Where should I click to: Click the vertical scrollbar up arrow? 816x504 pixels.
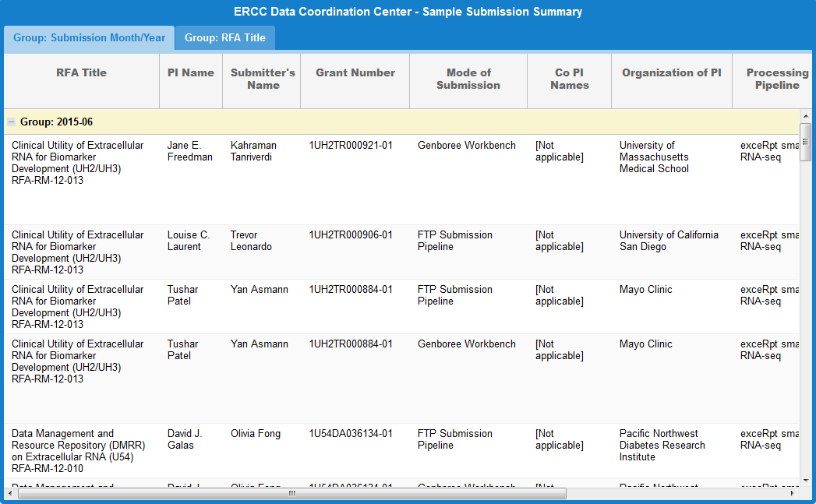click(x=805, y=116)
